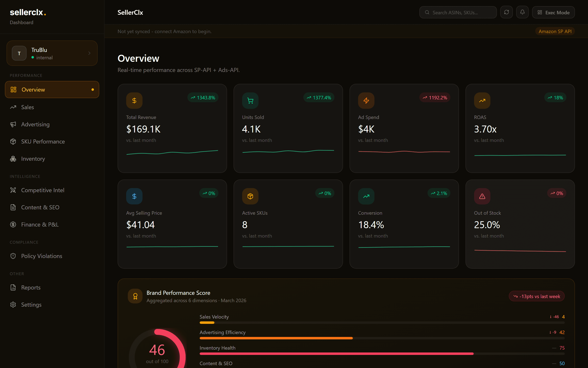
Task: Open the notifications bell icon
Action: 522,12
